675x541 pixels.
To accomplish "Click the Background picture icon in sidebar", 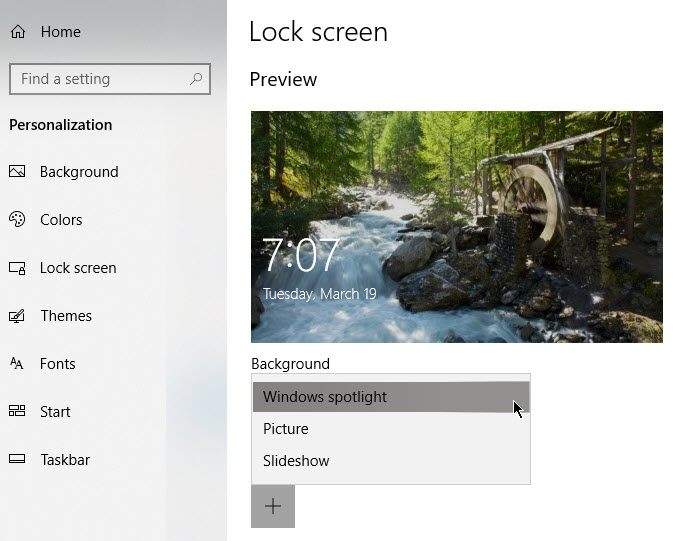I will [x=17, y=171].
